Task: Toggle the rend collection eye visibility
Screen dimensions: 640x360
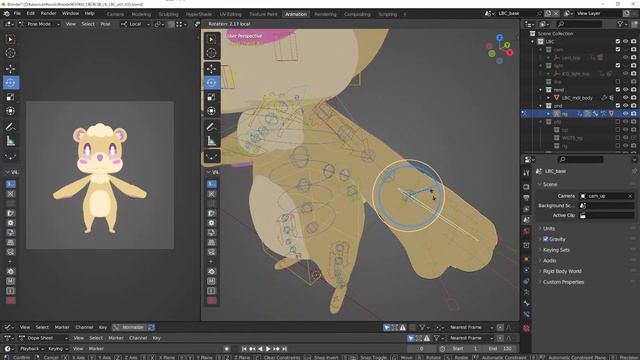Action: click(x=625, y=89)
